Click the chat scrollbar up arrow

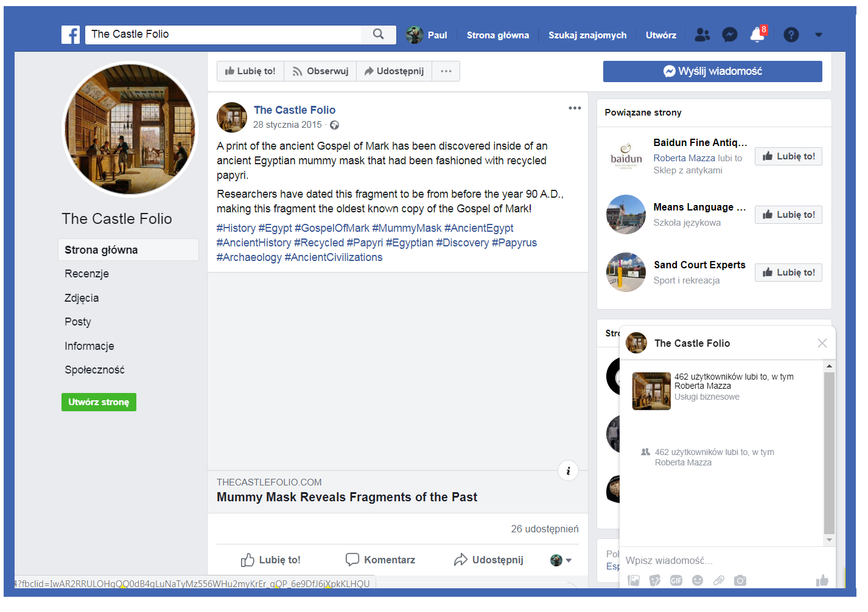click(x=829, y=366)
